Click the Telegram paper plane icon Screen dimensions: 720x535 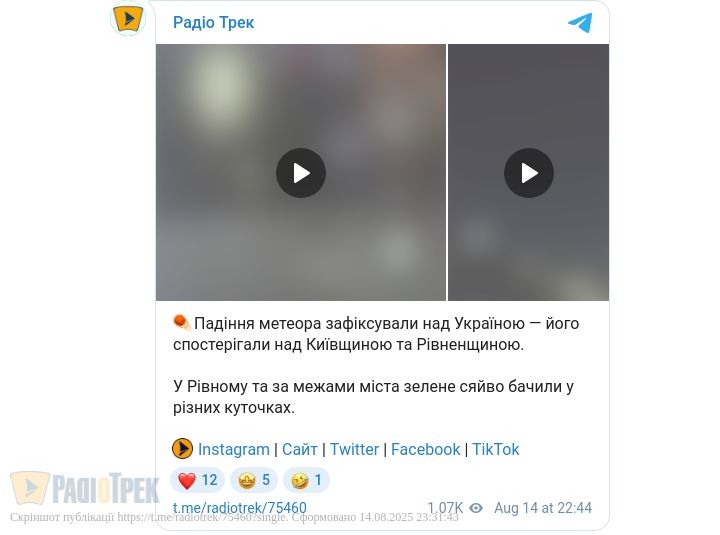pos(580,23)
